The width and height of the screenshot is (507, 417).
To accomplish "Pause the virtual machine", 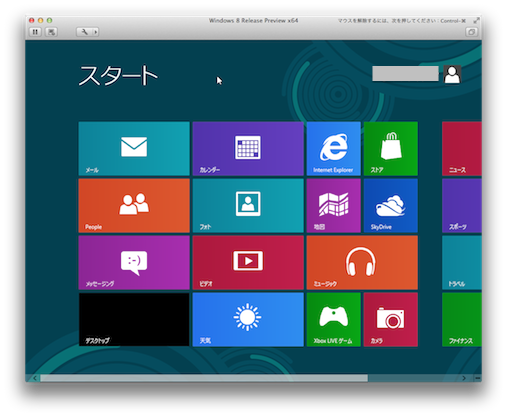I will click(x=35, y=32).
